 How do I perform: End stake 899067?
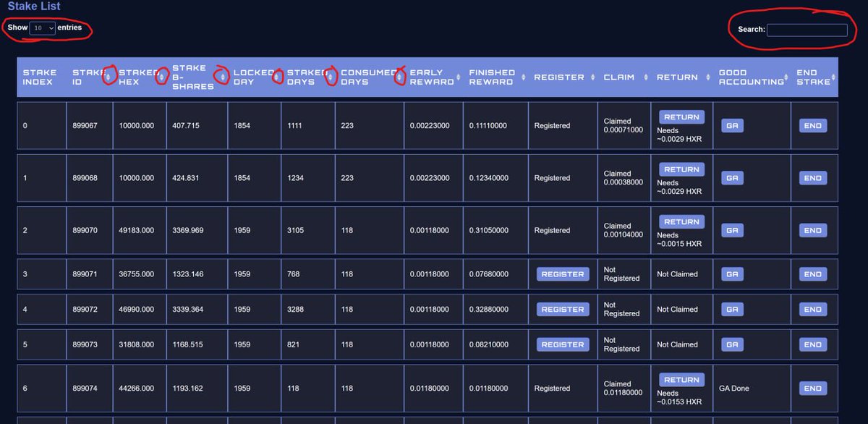pyautogui.click(x=813, y=126)
